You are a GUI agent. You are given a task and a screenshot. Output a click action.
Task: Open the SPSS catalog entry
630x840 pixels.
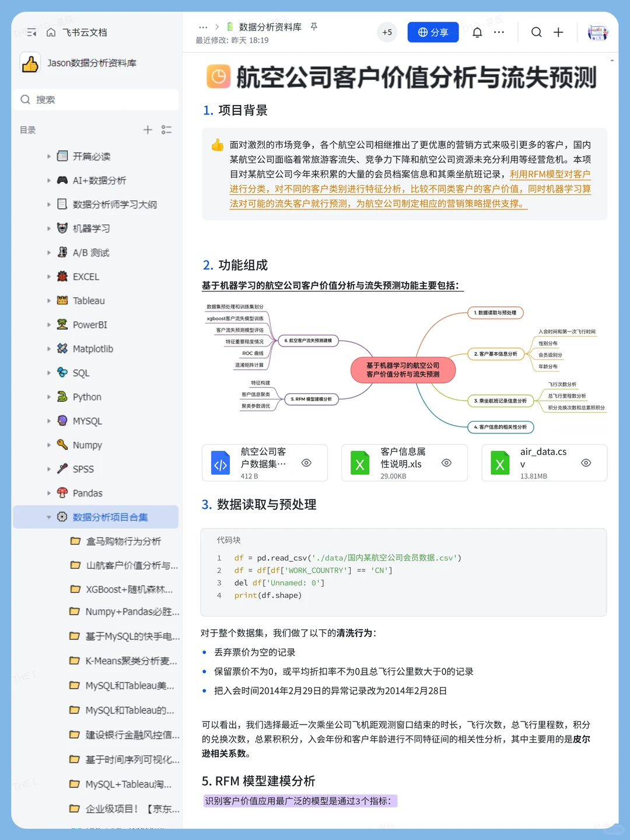click(83, 469)
